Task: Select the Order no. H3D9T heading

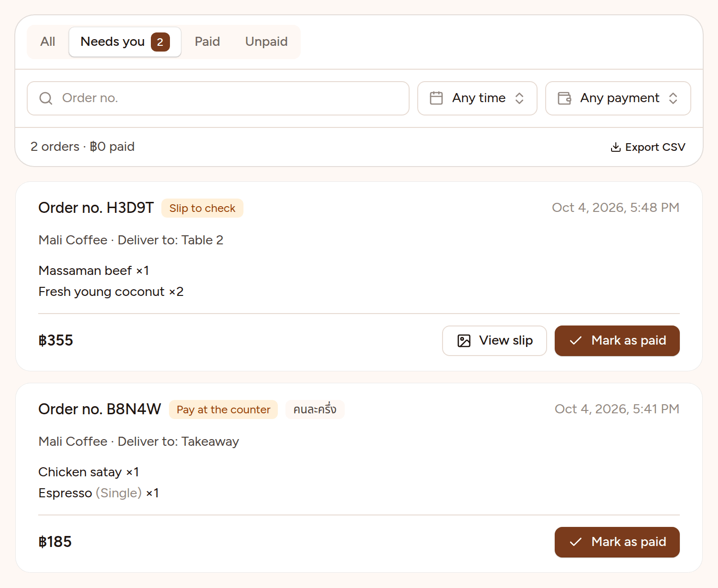Action: tap(96, 208)
